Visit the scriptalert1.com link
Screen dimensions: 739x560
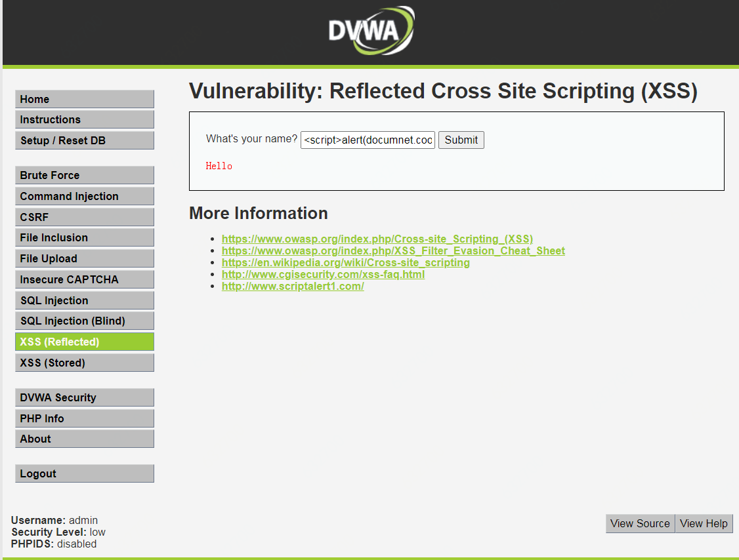[x=293, y=286]
